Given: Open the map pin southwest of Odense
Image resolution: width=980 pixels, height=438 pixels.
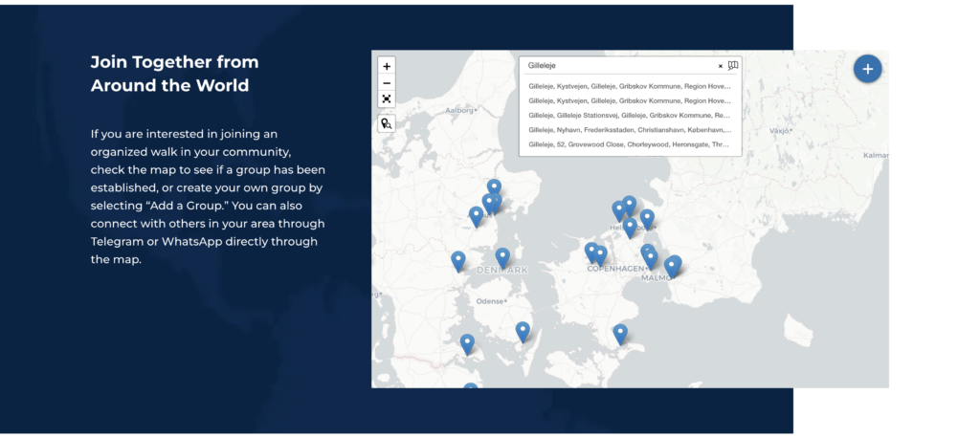Looking at the screenshot, I should pos(467,343).
